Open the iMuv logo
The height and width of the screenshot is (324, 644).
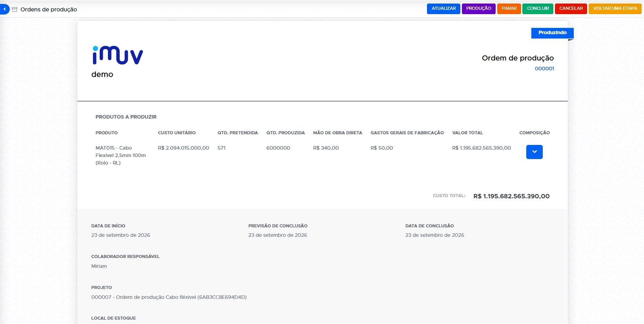coord(118,55)
